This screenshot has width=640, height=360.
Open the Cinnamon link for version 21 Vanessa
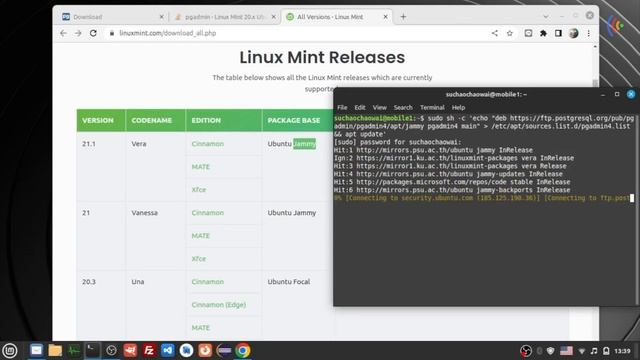point(208,213)
